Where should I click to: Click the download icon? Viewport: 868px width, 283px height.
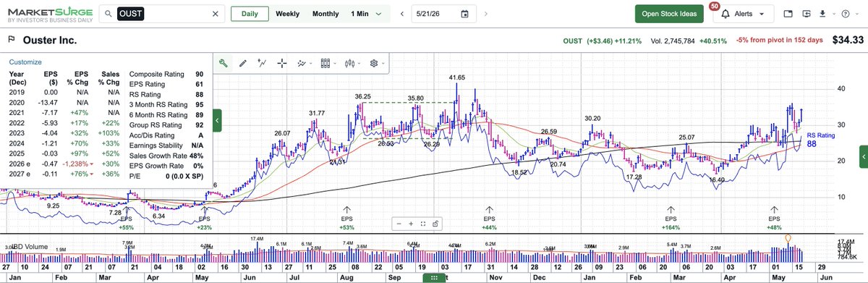pos(823,14)
